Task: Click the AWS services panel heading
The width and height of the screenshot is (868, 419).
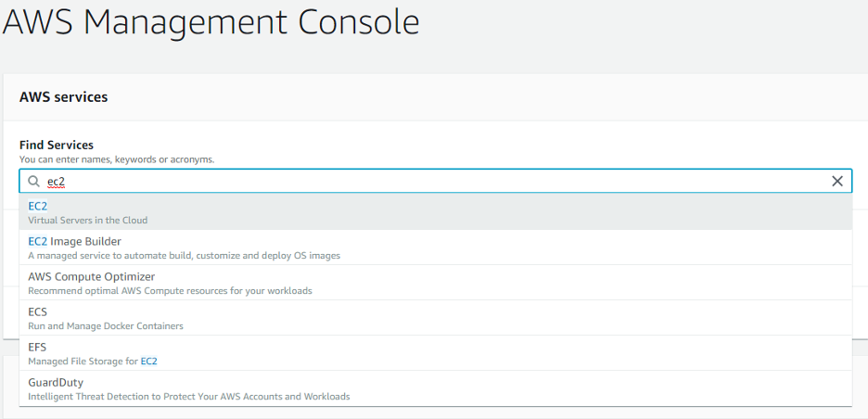Action: pyautogui.click(x=64, y=97)
